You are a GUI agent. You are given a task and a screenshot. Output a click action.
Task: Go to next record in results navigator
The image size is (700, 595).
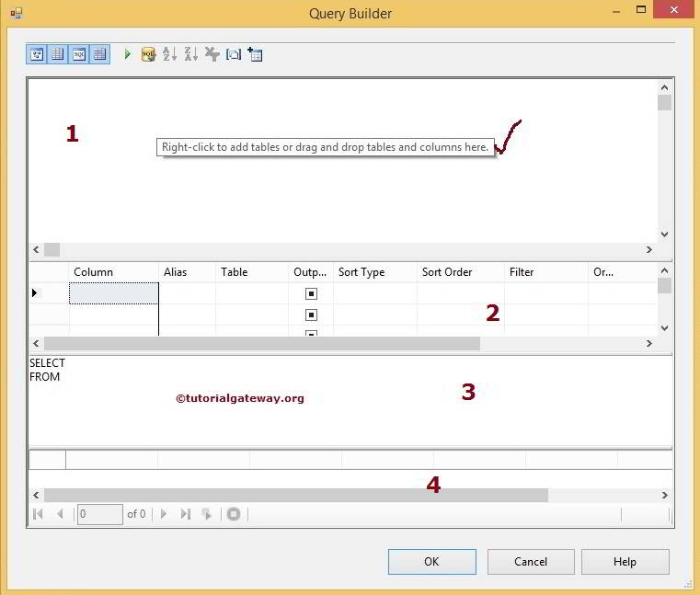[164, 514]
